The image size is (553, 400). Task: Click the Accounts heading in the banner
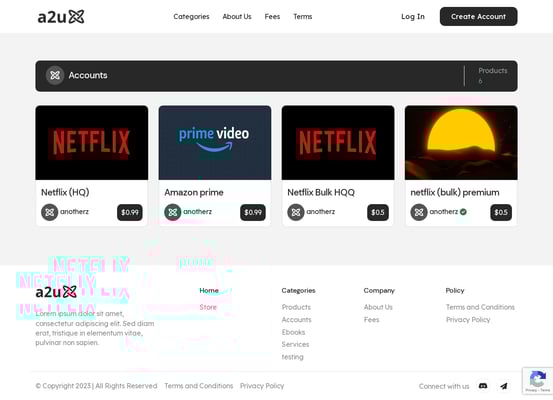[88, 75]
